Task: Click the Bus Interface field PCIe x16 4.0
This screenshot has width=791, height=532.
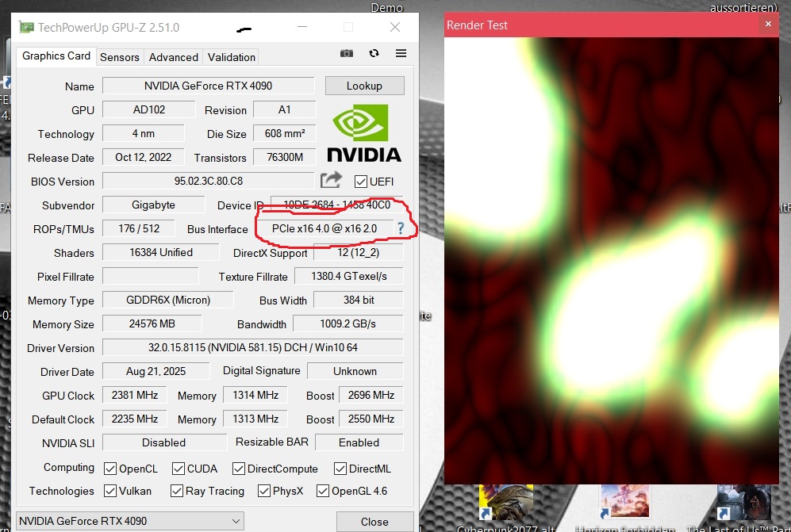Action: point(324,228)
